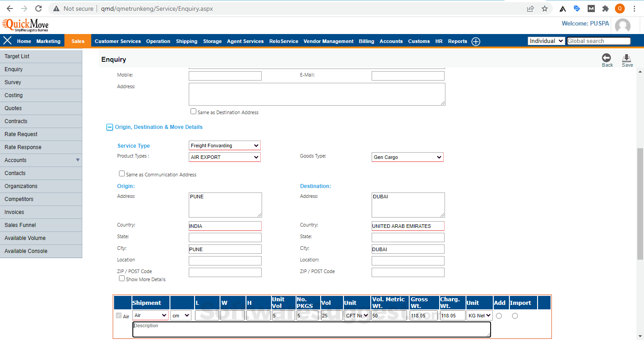644x355 pixels.
Task: Switch to the Customer Services menu
Action: (x=118, y=41)
